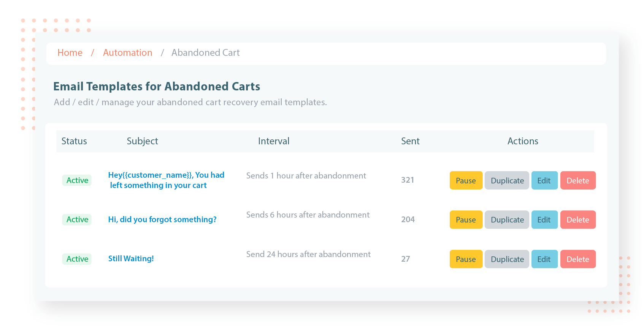Duplicate 'Hi, did you forgot something?' template

[507, 219]
